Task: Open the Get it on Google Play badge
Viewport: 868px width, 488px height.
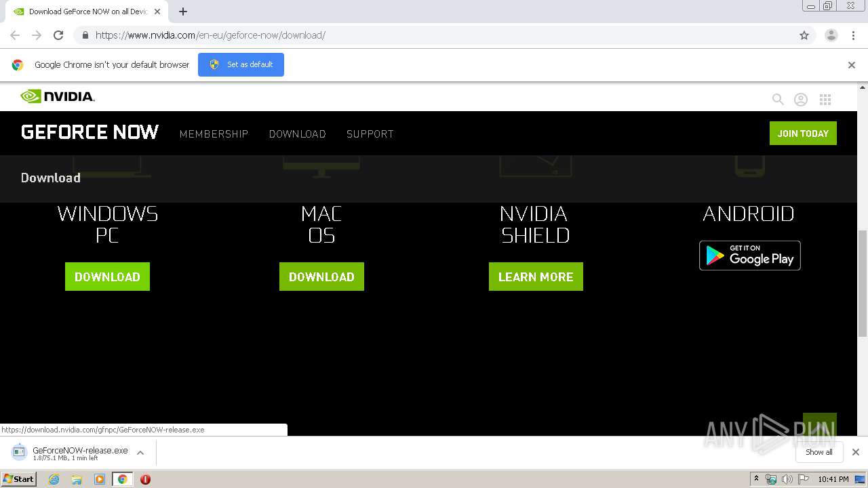Action: 750,256
